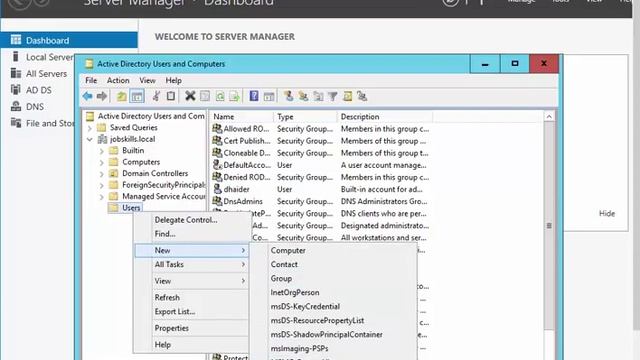Open the Action menu
This screenshot has width=640, height=360.
pos(118,80)
